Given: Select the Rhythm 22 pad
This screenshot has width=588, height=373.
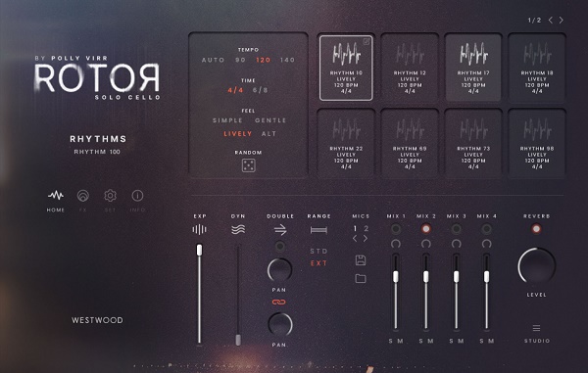Looking at the screenshot, I should [346, 144].
